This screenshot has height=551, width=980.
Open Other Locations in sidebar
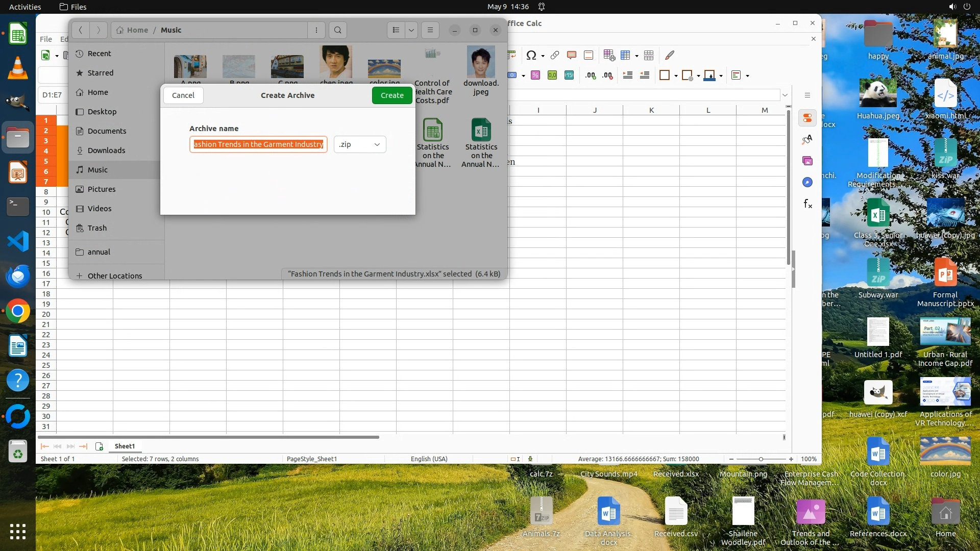[x=114, y=276]
